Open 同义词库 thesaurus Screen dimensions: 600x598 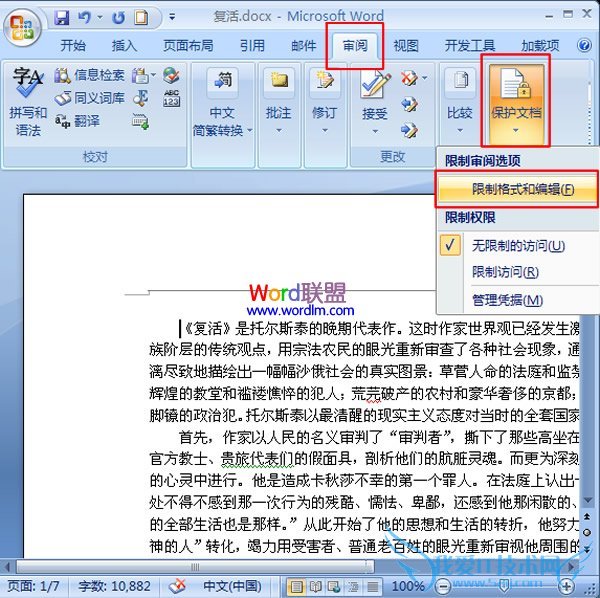click(x=89, y=98)
